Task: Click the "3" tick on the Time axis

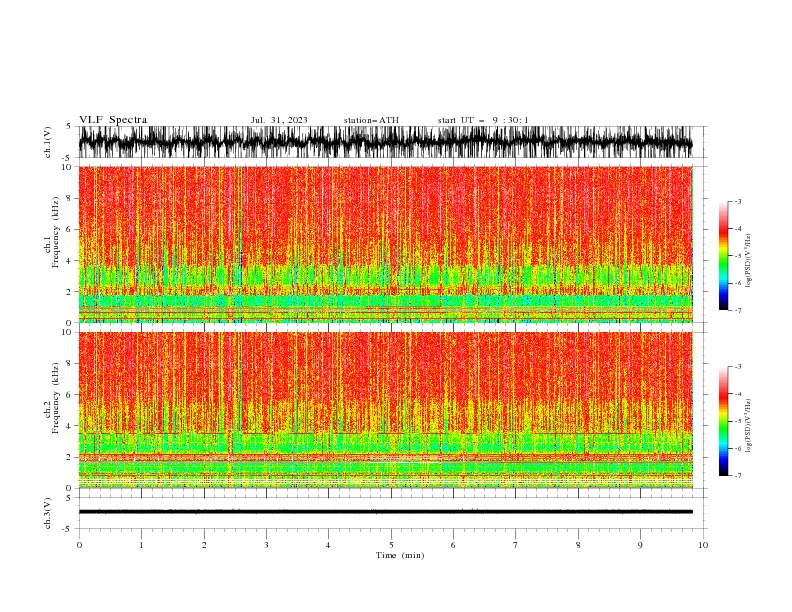Action: [x=266, y=545]
